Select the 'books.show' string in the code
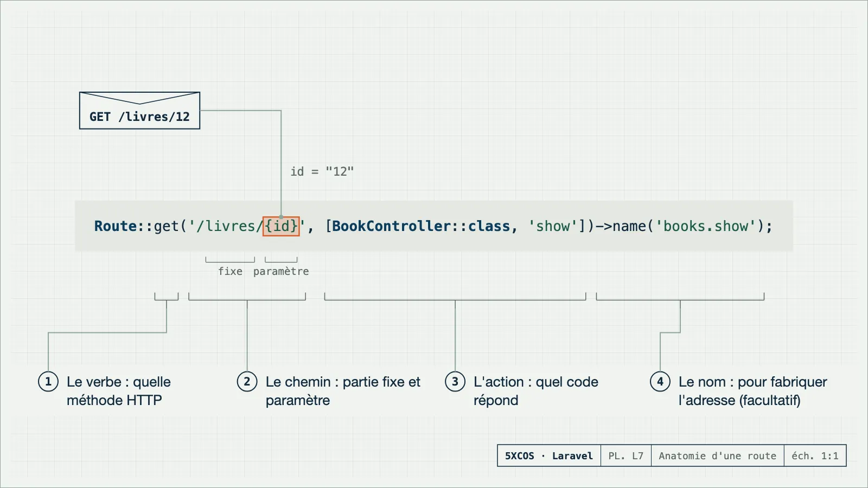Viewport: 868px width, 488px height. (706, 226)
